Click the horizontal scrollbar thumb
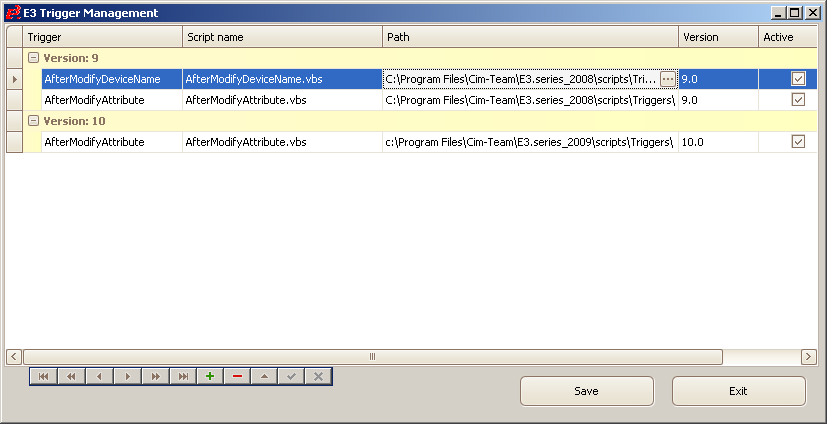The height and width of the screenshot is (424, 827). tap(372, 357)
